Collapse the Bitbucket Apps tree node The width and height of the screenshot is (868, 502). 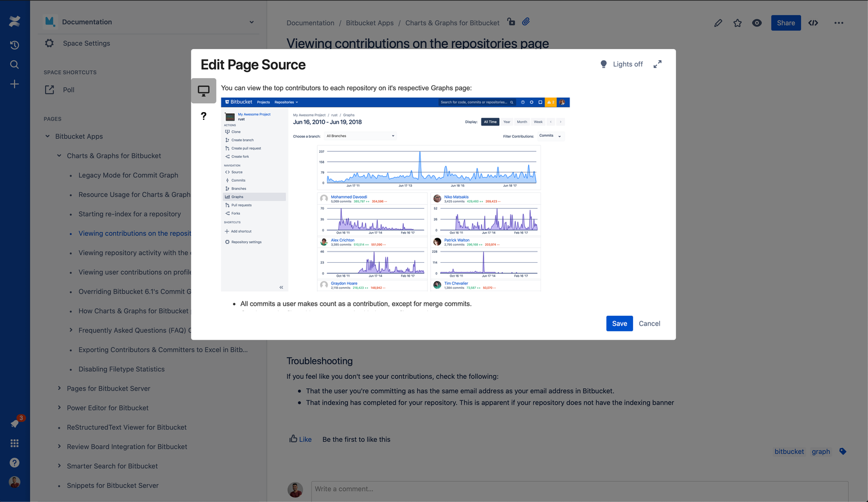click(47, 136)
